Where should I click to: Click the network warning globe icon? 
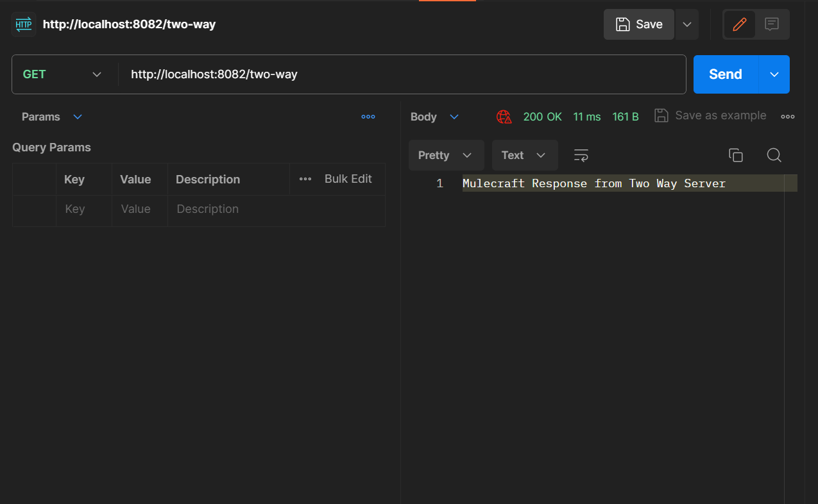pos(504,117)
